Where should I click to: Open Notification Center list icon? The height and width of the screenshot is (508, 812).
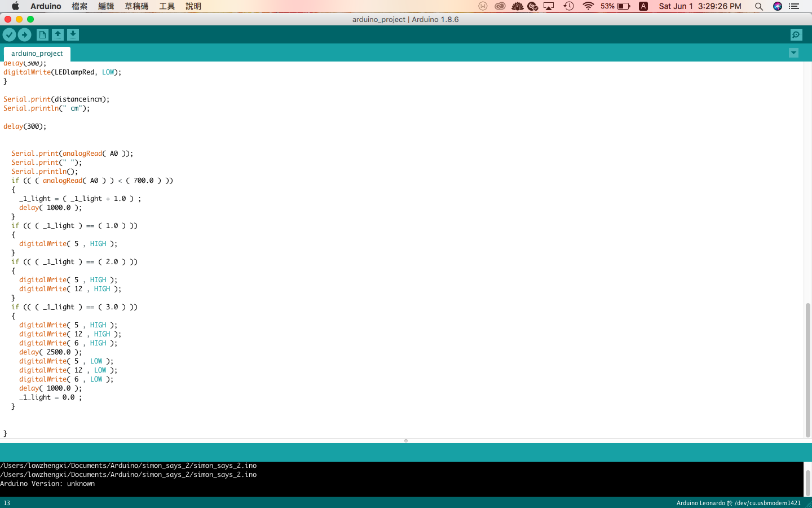point(794,6)
